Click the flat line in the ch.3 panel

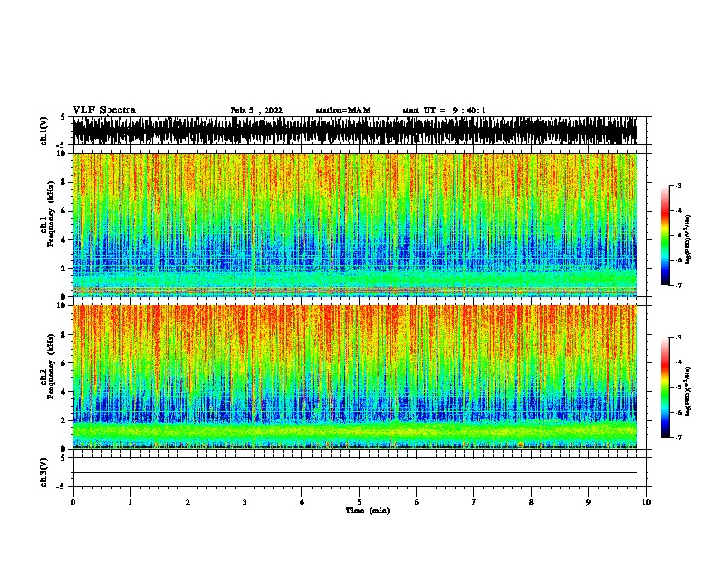pos(355,473)
